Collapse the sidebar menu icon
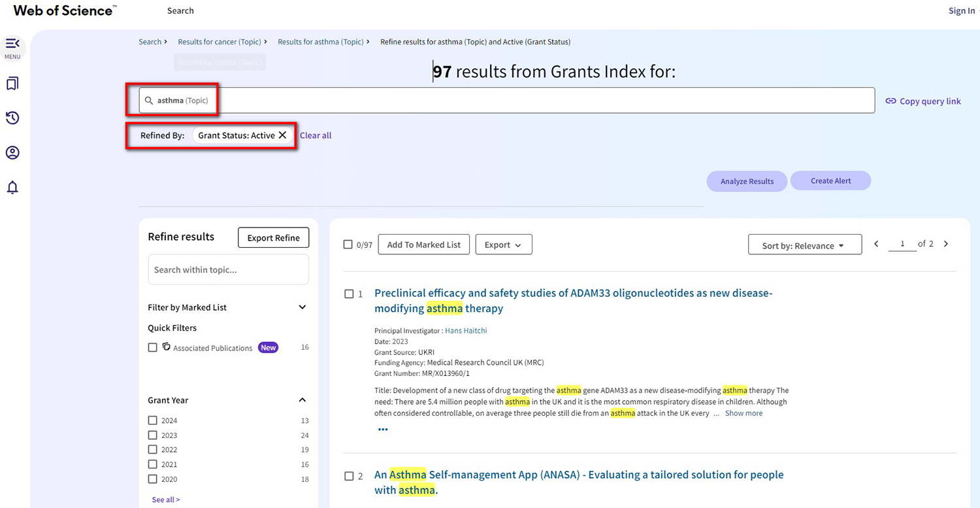This screenshot has height=508, width=980. pos(12,43)
